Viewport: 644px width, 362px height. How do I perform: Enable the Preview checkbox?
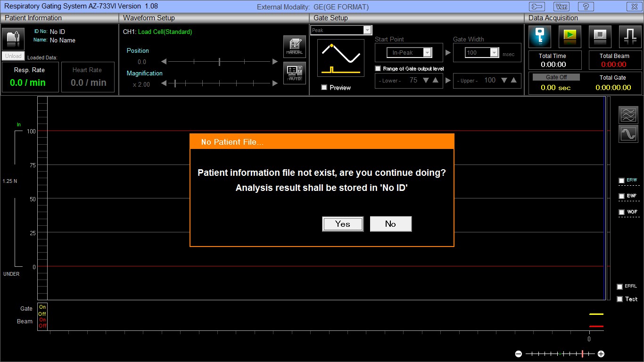point(324,87)
